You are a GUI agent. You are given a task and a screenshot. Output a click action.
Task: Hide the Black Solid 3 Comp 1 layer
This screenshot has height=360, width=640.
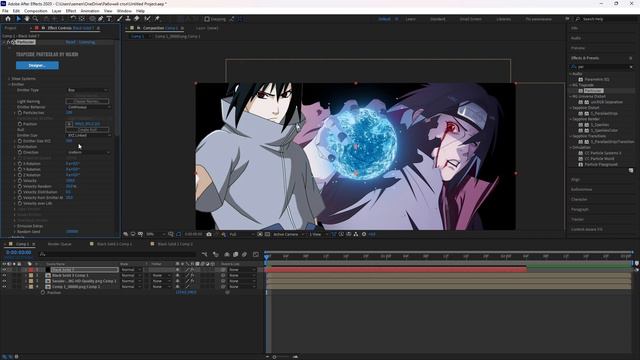[4, 276]
